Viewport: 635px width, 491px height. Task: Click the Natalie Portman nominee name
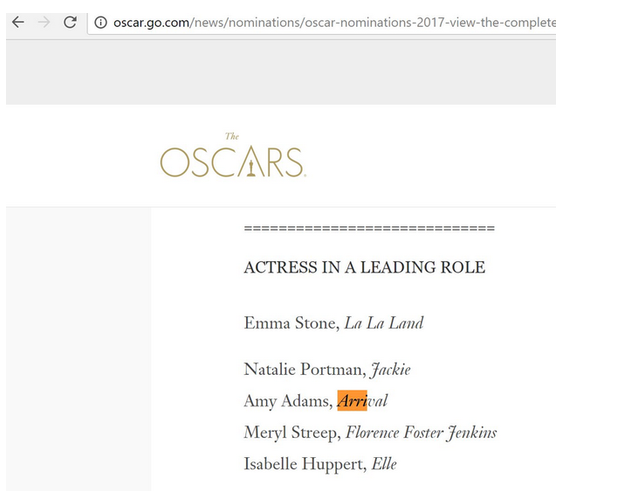303,369
